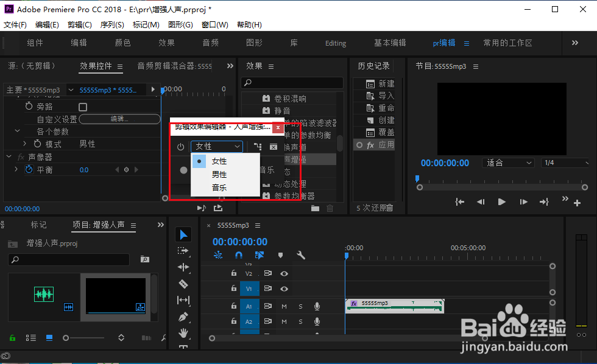597x364 pixels.
Task: Open master clip dropdown for 55555mp3
Action: [x=71, y=89]
